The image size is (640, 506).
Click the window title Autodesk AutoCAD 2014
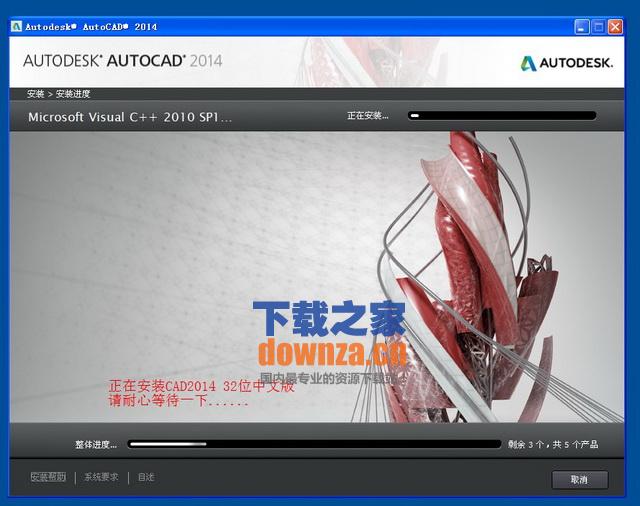[91, 27]
